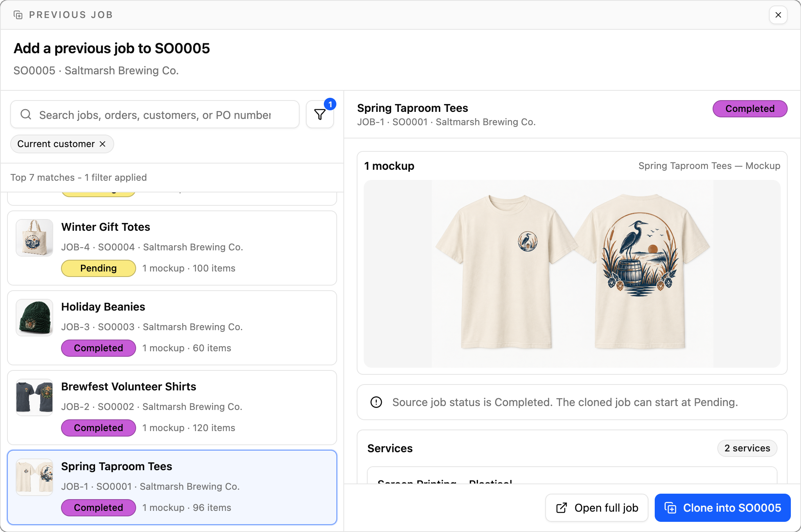Click 'Spring Taproom Tees — Mockup' caption

point(709,166)
